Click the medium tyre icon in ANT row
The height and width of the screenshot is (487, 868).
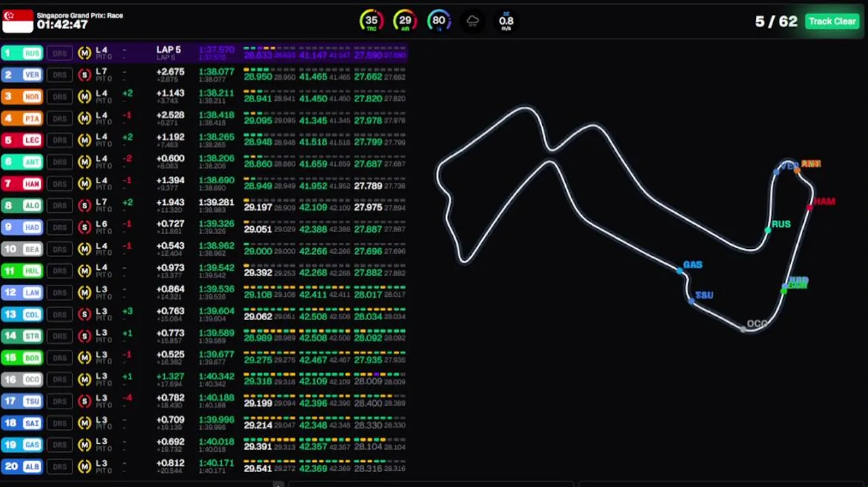click(85, 162)
